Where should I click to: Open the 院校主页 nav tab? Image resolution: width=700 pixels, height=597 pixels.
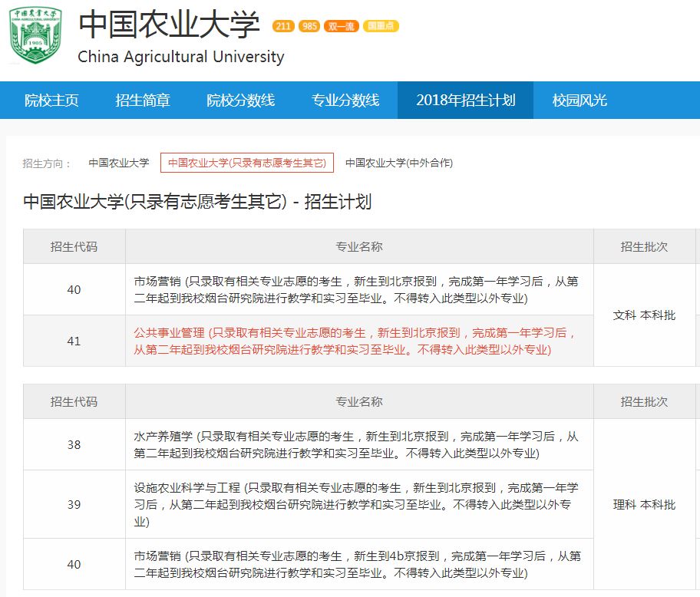[x=51, y=100]
